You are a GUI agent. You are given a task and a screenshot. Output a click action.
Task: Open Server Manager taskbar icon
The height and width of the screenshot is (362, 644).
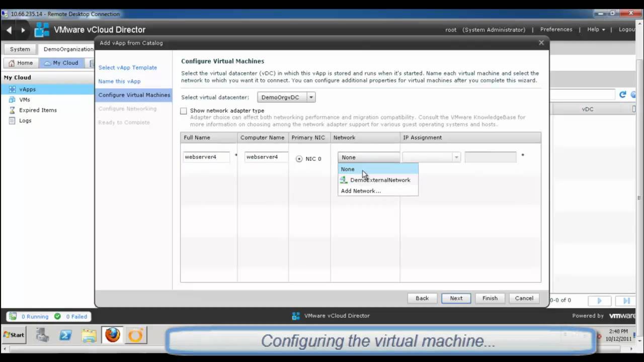pos(42,335)
